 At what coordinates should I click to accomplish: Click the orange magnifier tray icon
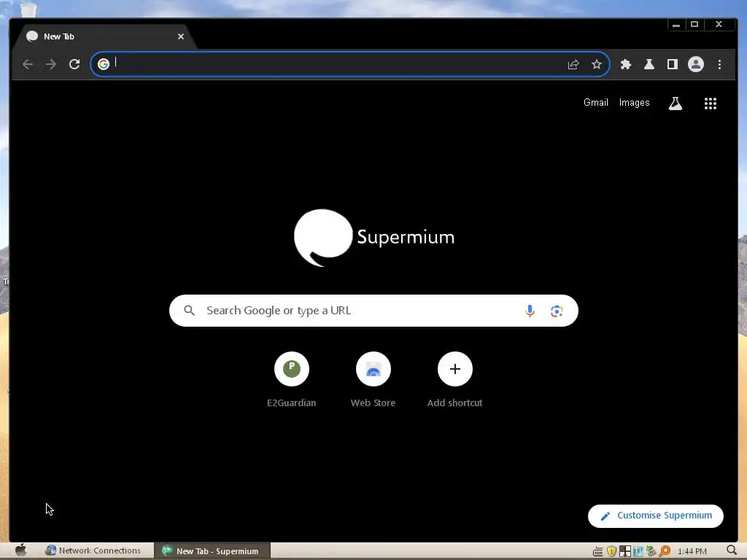tap(665, 551)
